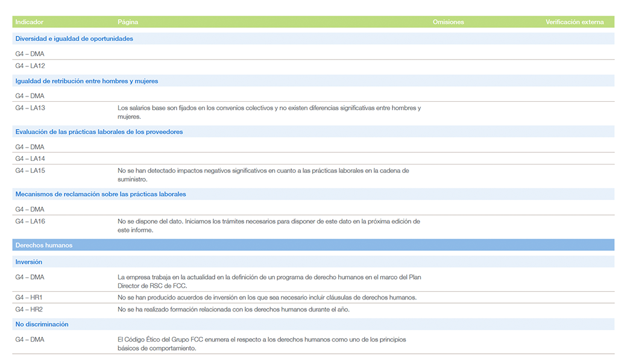This screenshot has height=364, width=627.
Task: Select 'Igualdad de retribución entre hombres y mujeres' heading
Action: tap(86, 81)
